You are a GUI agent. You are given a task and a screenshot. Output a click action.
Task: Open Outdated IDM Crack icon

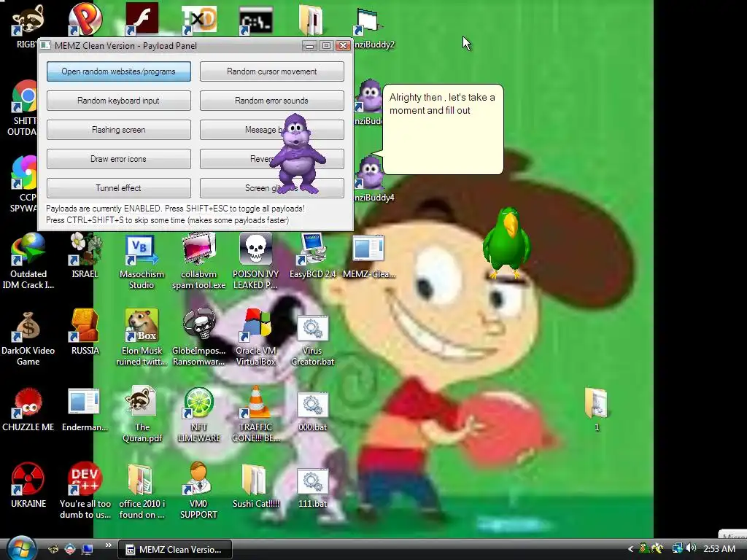(28, 261)
